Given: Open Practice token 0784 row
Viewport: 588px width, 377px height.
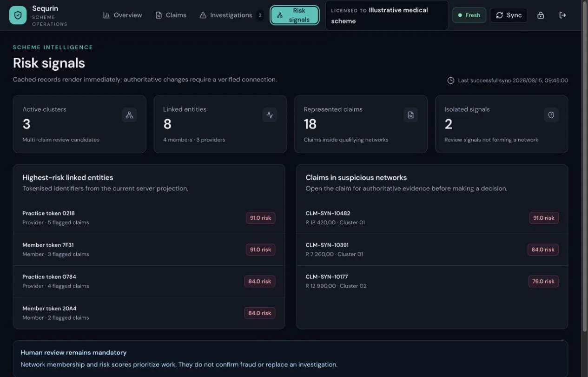Looking at the screenshot, I should click(149, 281).
